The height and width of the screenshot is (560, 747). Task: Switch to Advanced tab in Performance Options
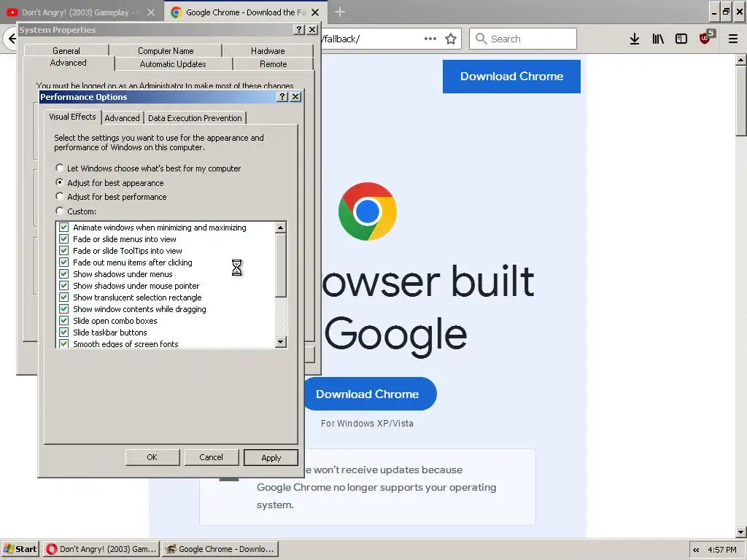click(122, 118)
